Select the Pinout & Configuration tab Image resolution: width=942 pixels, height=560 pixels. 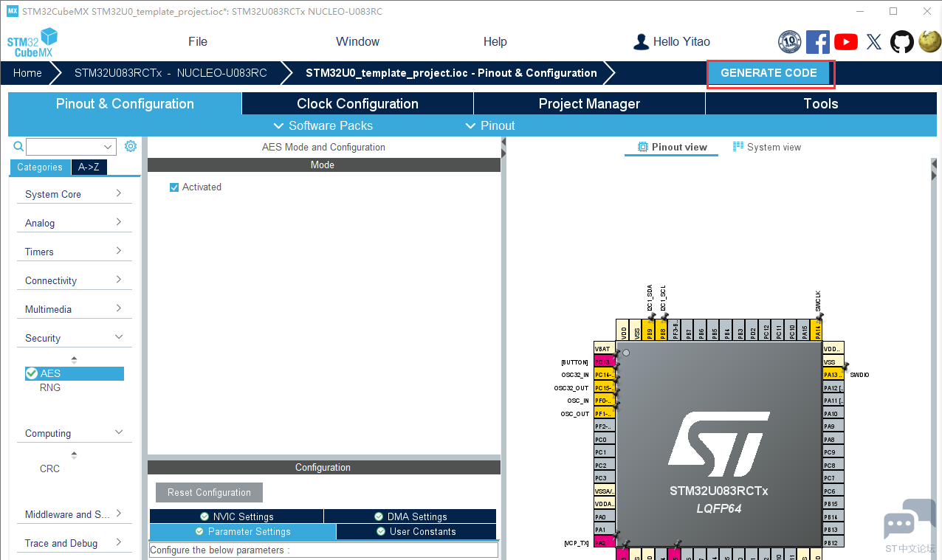pyautogui.click(x=125, y=103)
